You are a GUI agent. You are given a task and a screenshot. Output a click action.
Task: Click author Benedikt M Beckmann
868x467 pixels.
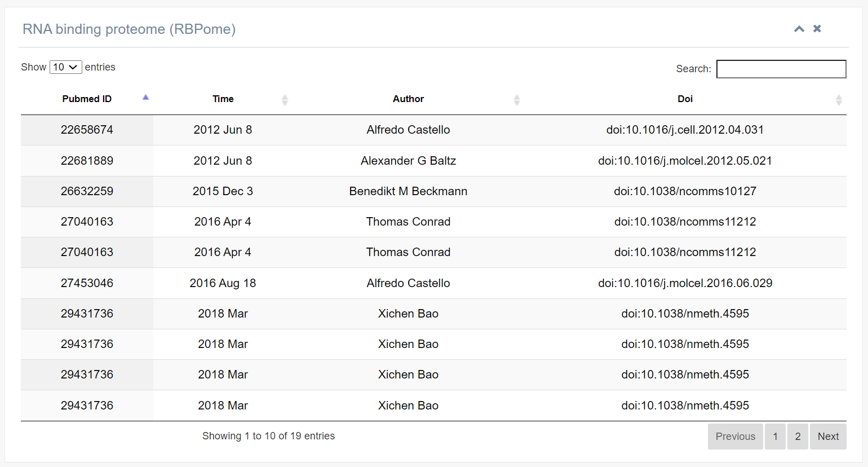408,191
